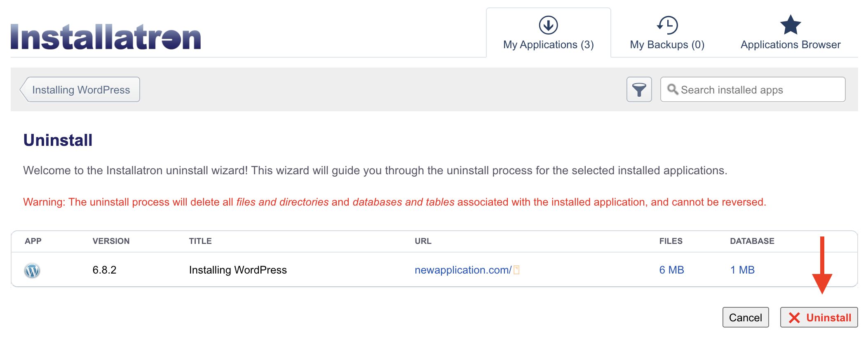Click the Installing WordPress breadcrumb button
Image resolution: width=868 pixels, height=337 pixels.
(x=81, y=90)
